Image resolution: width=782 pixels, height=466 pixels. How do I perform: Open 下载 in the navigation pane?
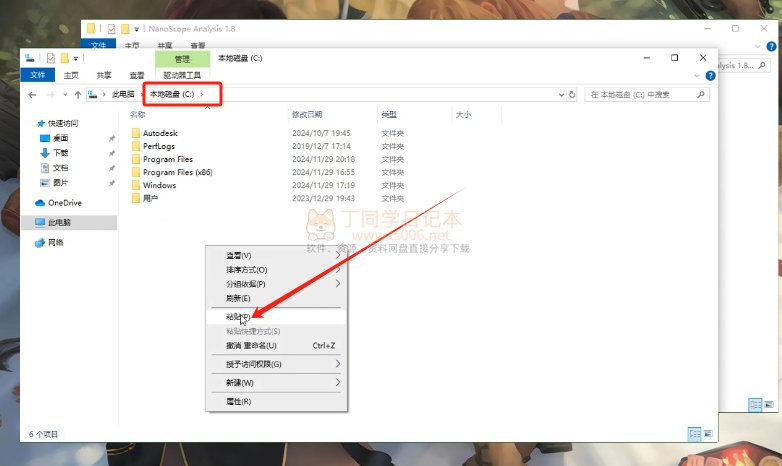(x=60, y=153)
